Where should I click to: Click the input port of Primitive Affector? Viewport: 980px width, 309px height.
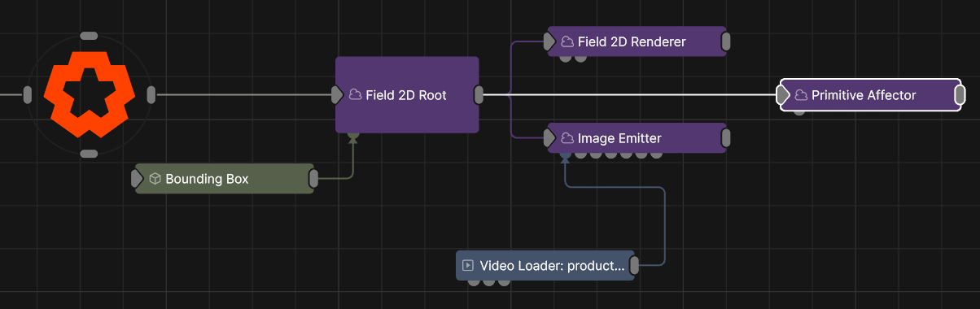coord(782,95)
